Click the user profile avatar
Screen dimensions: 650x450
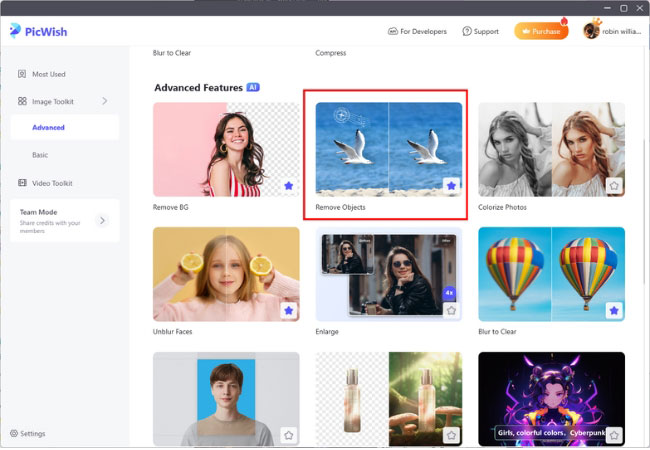(x=591, y=31)
